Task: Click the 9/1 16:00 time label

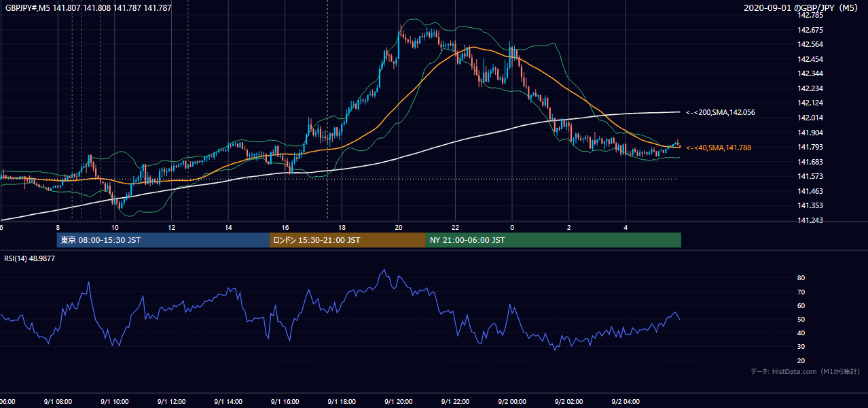Action: point(285,402)
